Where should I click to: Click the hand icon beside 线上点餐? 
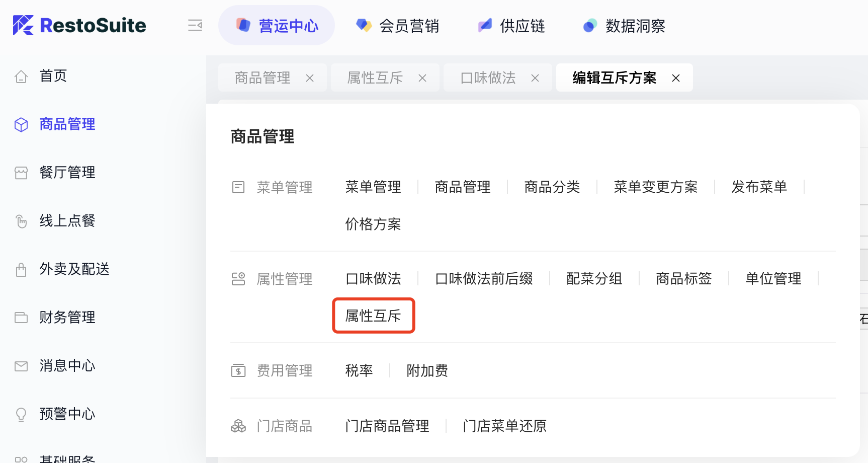pyautogui.click(x=21, y=221)
